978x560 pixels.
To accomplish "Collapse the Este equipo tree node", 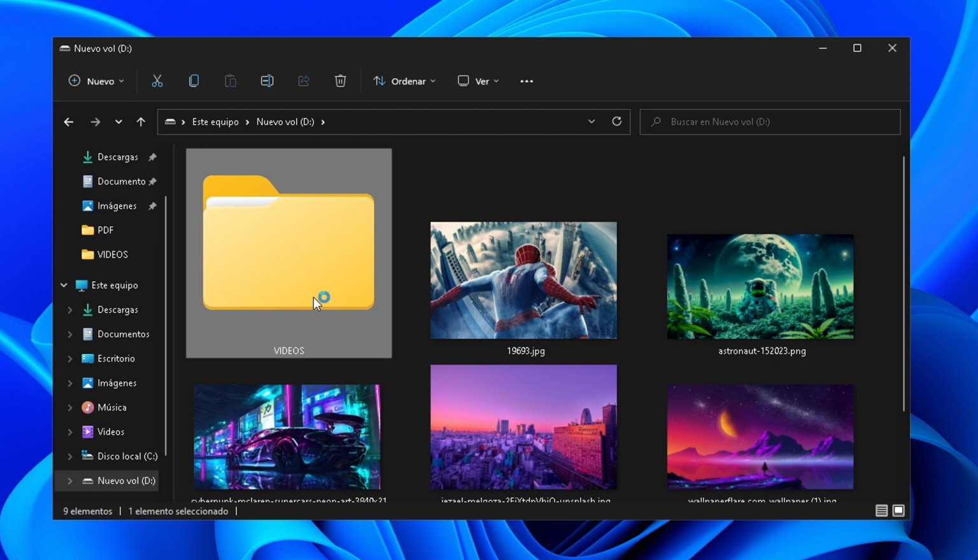I will pos(64,285).
